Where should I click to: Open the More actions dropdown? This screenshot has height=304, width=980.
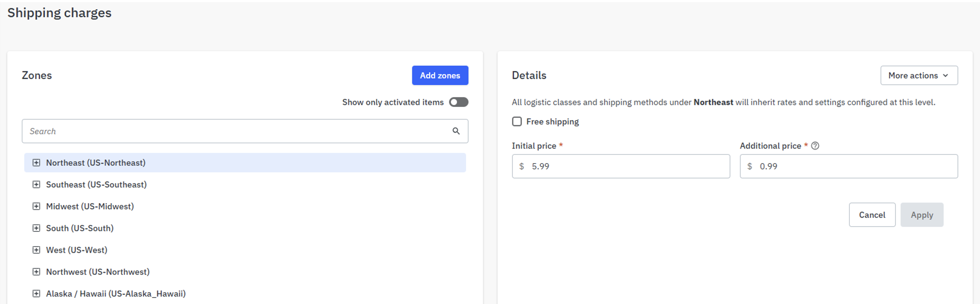[x=919, y=75]
